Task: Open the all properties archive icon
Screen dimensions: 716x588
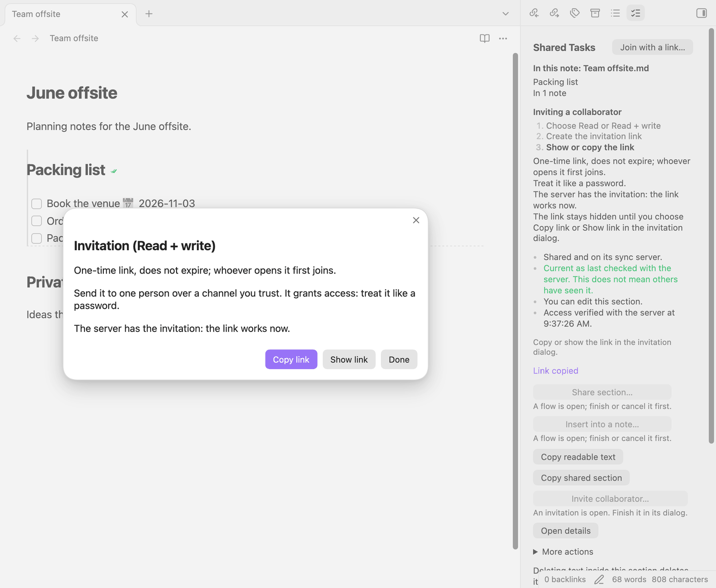Action: point(595,13)
